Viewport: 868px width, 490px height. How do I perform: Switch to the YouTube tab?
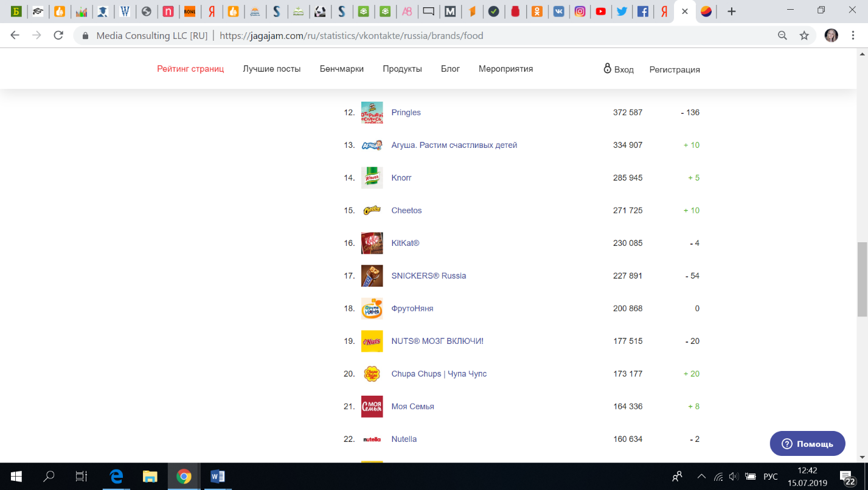point(600,12)
